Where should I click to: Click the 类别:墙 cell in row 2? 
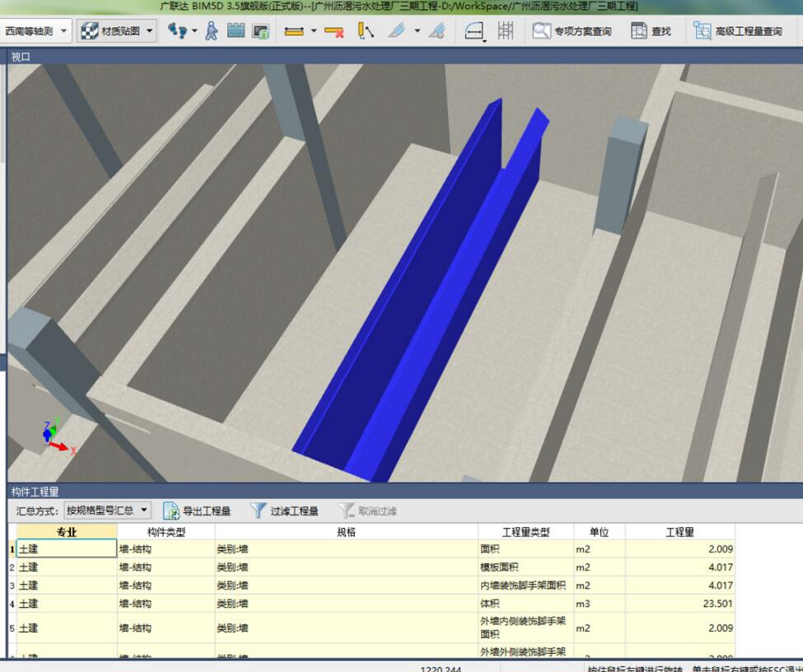(346, 567)
